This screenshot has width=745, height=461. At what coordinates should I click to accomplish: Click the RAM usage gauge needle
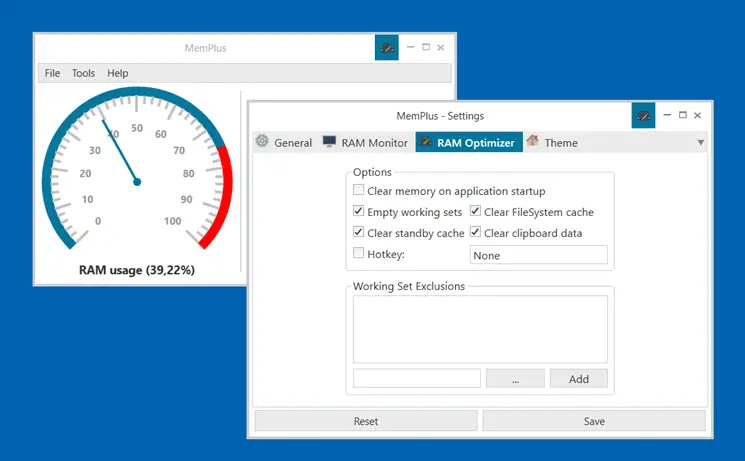click(120, 151)
